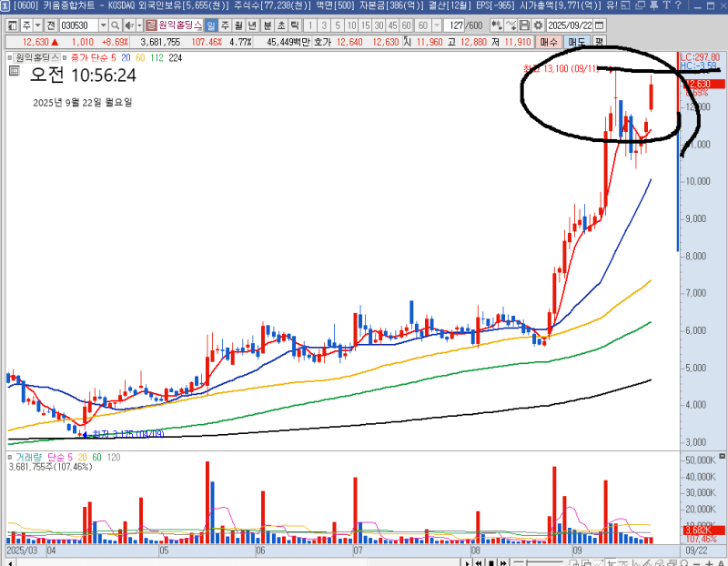This screenshot has width=728, height=566.
Task: Switch to monthly (월) chart period
Action: click(x=238, y=25)
